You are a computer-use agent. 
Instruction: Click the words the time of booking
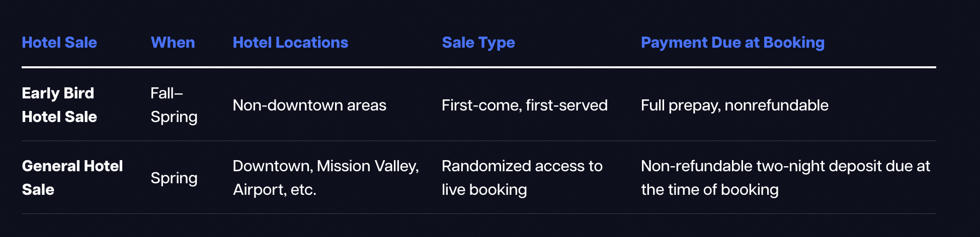pyautogui.click(x=709, y=190)
